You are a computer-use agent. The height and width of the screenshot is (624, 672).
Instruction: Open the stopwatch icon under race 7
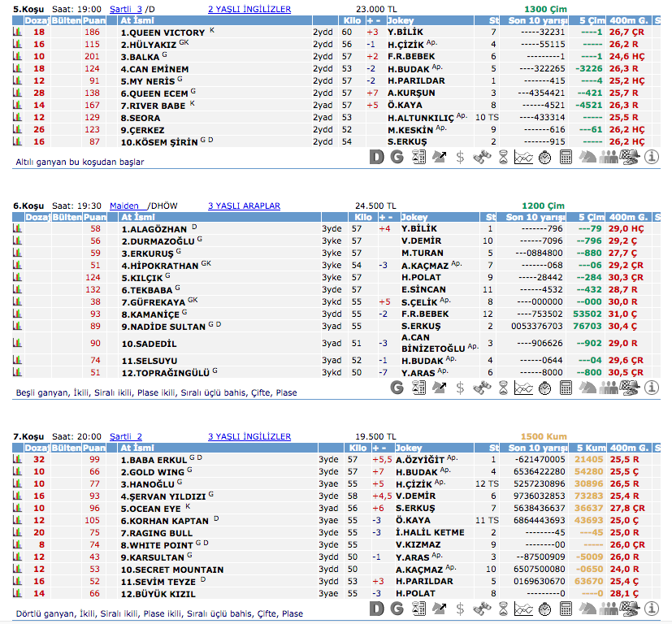click(545, 609)
